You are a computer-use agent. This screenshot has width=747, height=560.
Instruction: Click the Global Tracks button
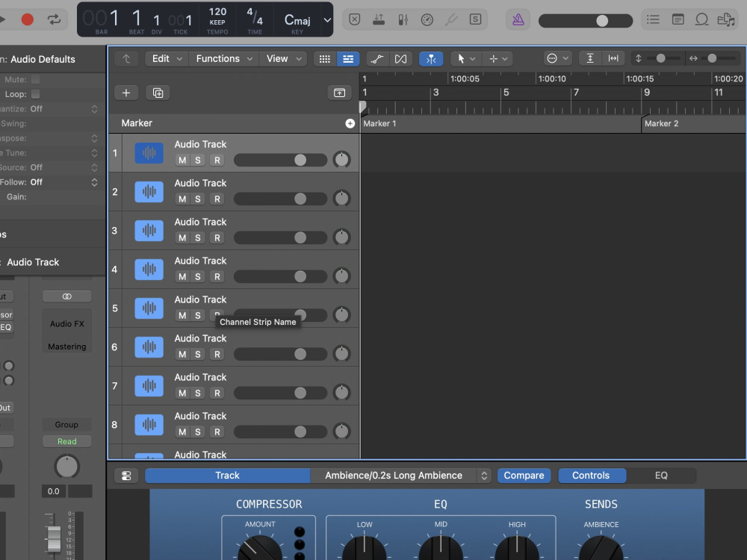coord(339,93)
